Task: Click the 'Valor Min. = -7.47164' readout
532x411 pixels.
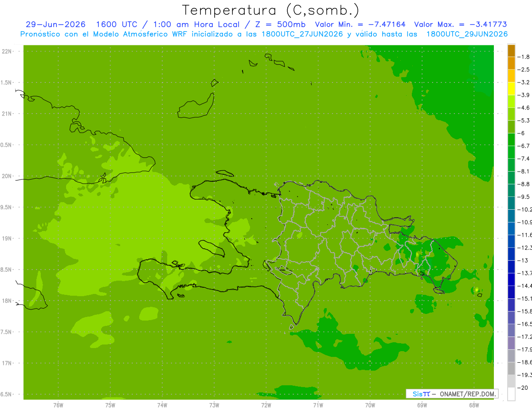Action: [360, 24]
